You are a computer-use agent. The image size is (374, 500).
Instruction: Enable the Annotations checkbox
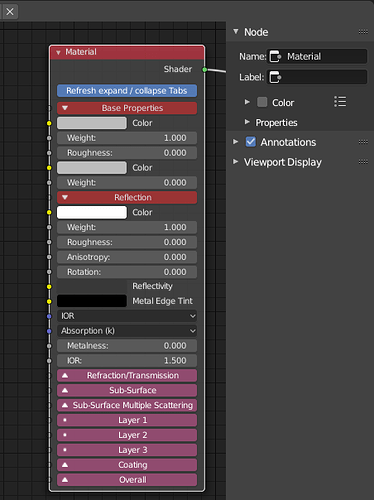251,142
